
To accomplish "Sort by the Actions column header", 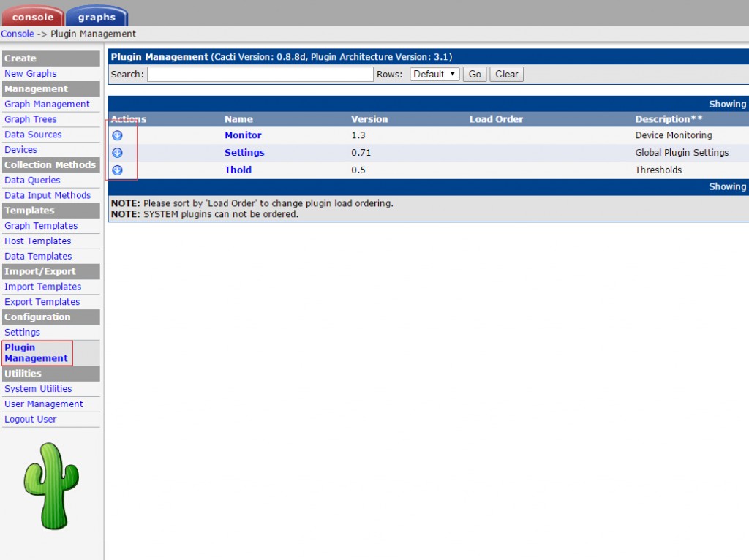I will pyautogui.click(x=129, y=119).
